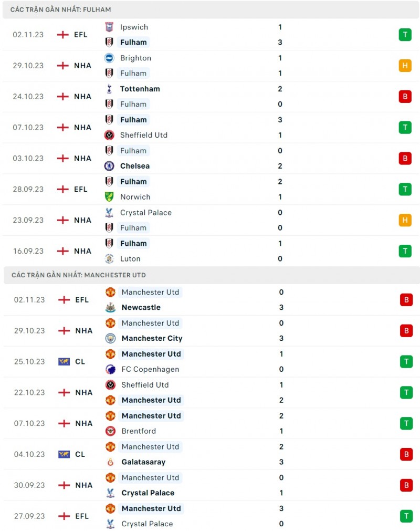Click red B badge for Manchester Utd–Newcastle match
Image resolution: width=420 pixels, height=531 pixels.
[406, 300]
